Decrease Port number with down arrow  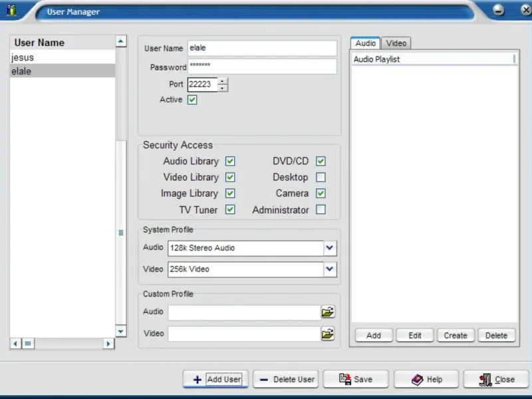(x=222, y=88)
